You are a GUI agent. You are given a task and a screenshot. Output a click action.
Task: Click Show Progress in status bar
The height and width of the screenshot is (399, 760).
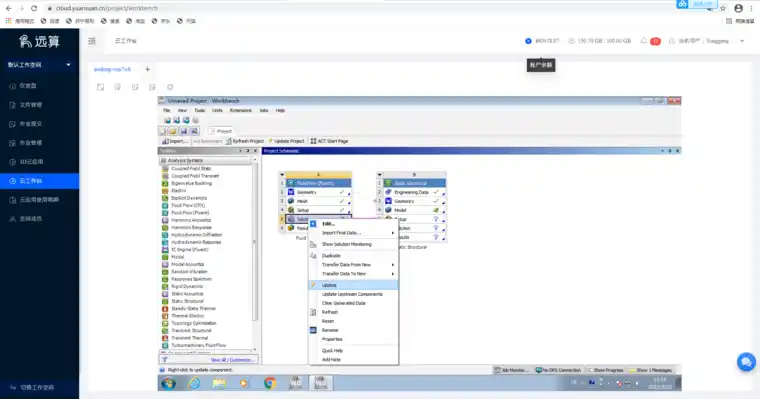click(605, 370)
